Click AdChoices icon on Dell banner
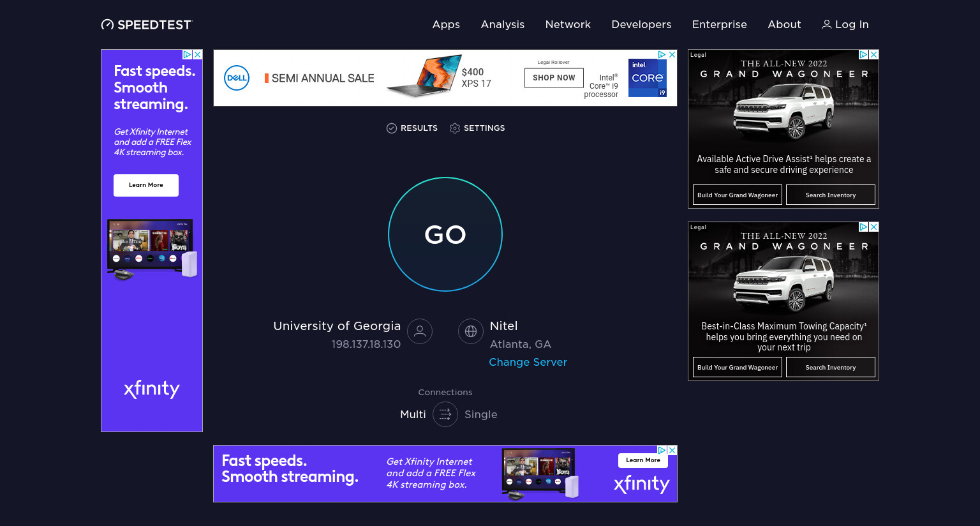The image size is (980, 526). 662,55
